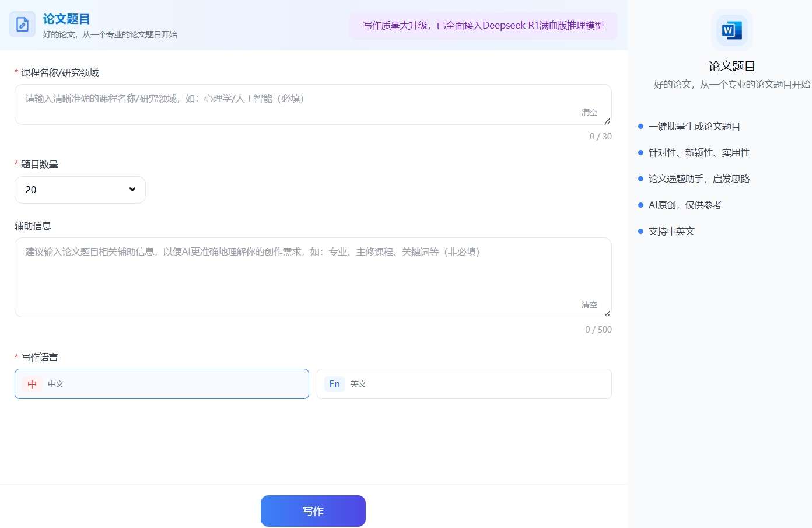Viewport: 812px width, 528px height.
Task: Click the text 论文选题助手，启发思路
Action: 699,179
